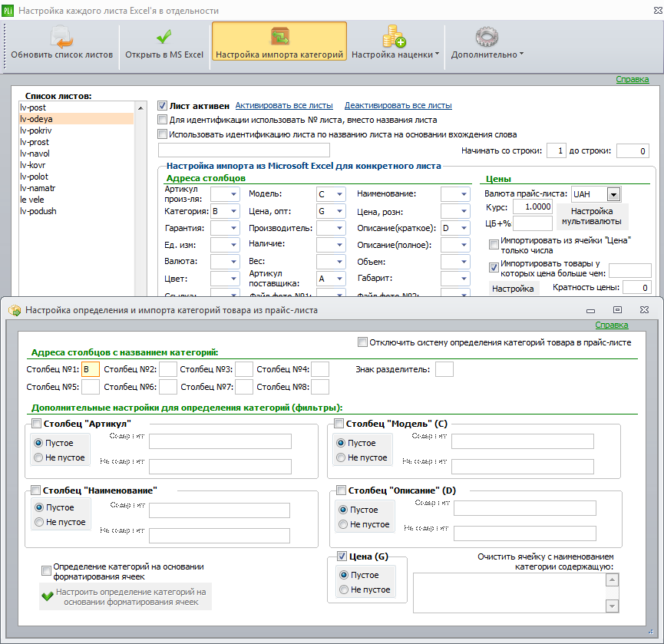Enable category detection by cell formatting
664x644 pixels.
click(46, 571)
